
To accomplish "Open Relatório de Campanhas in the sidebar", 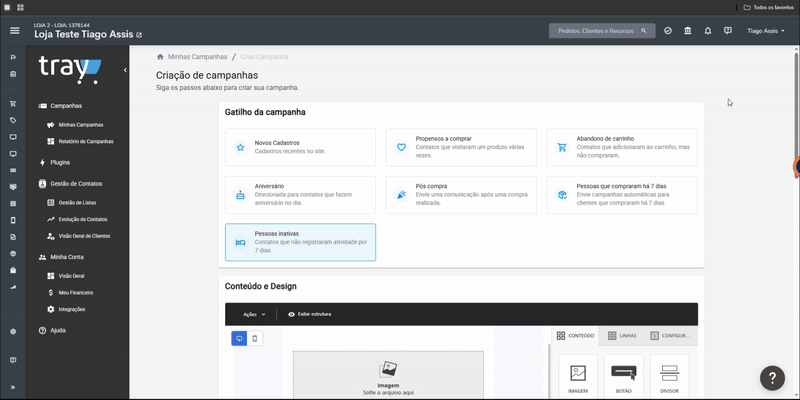I will [x=80, y=141].
